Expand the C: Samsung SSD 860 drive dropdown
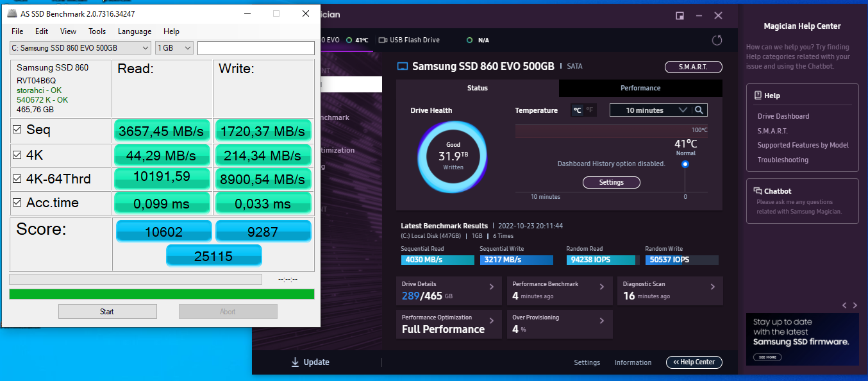868x381 pixels. 80,48
